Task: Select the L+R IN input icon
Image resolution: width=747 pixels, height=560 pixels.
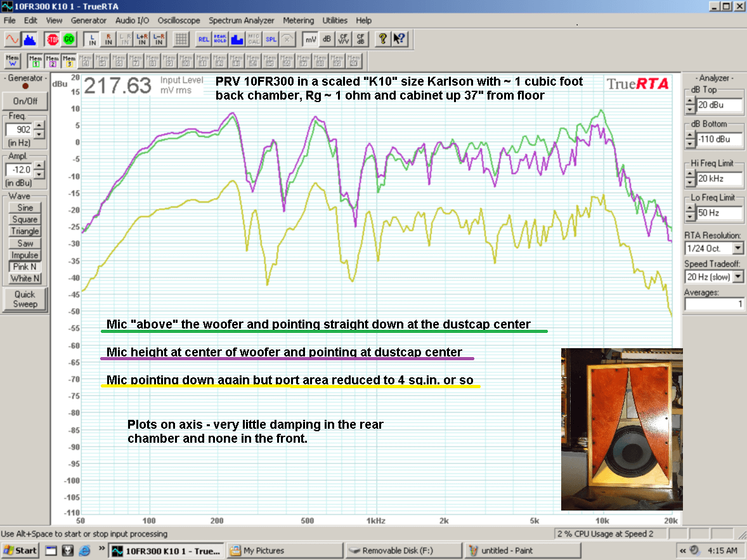Action: [x=142, y=39]
